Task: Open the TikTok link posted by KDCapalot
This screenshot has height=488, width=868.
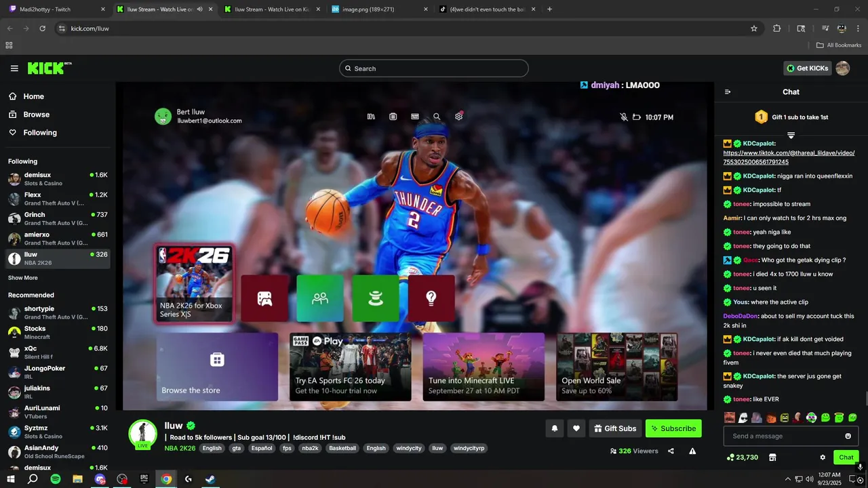Action: point(789,157)
